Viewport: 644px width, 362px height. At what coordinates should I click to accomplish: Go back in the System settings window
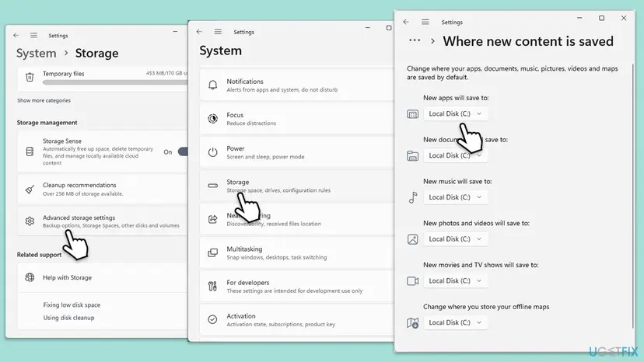tap(199, 32)
